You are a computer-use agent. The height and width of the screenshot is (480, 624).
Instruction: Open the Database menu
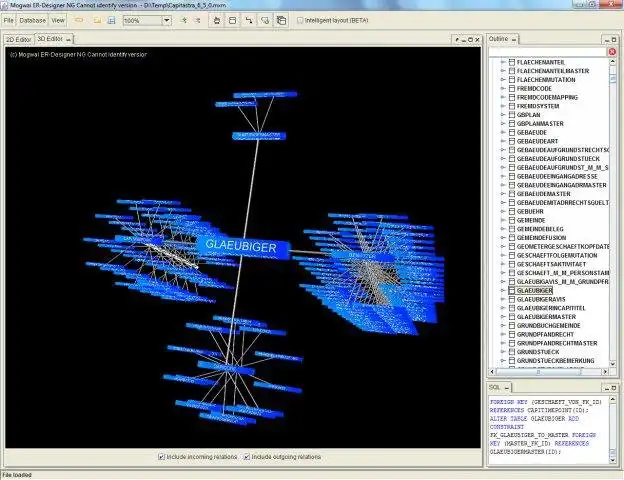pyautogui.click(x=32, y=20)
